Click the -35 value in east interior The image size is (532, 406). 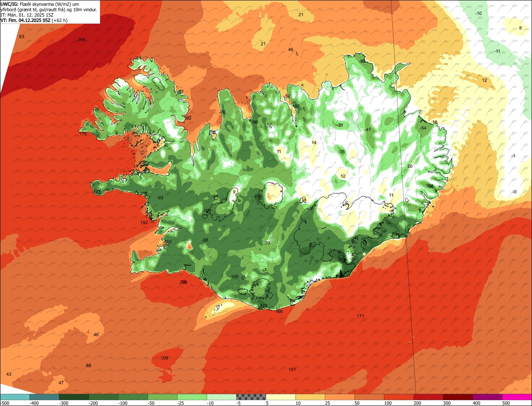(342, 152)
